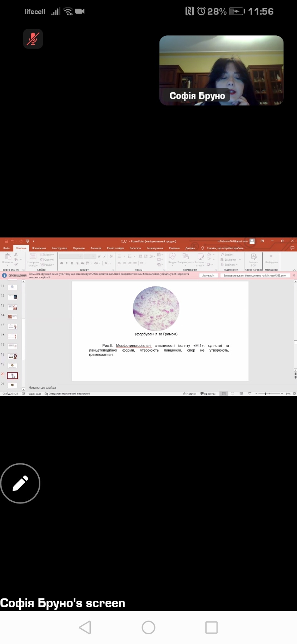Switch to the Анімація ribbon tab
The width and height of the screenshot is (297, 644).
96,248
